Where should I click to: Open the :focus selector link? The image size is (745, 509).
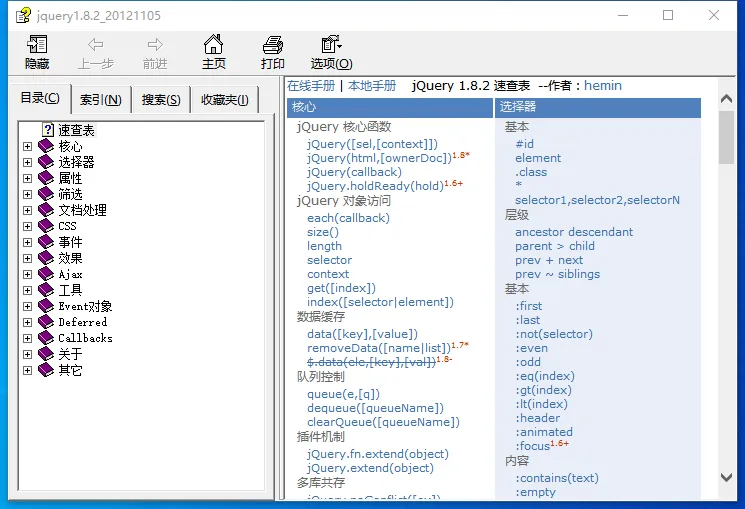coord(533,446)
